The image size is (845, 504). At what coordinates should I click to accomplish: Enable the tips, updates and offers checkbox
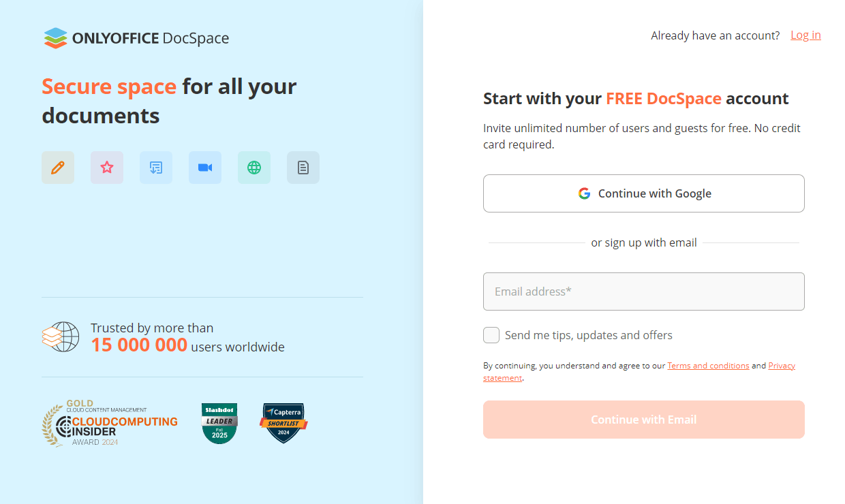pos(491,335)
